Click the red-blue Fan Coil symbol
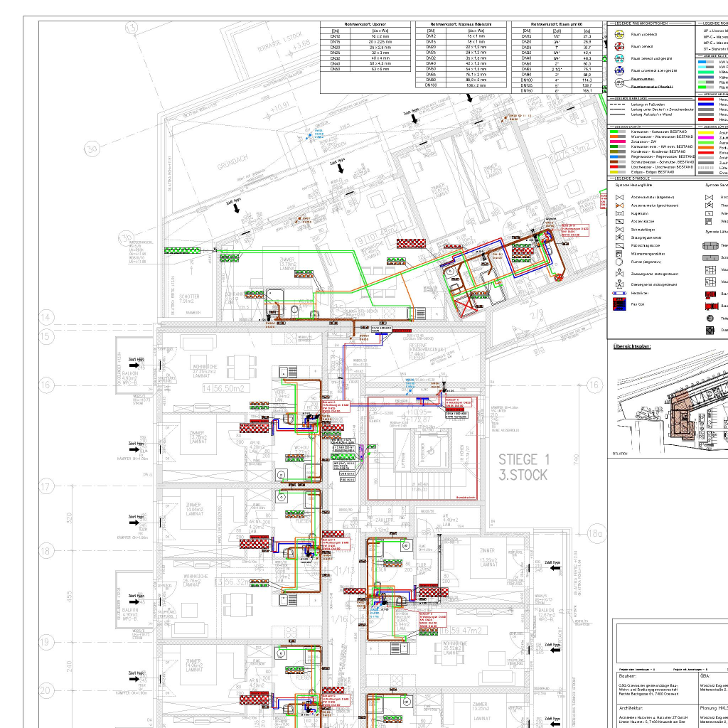 619,304
